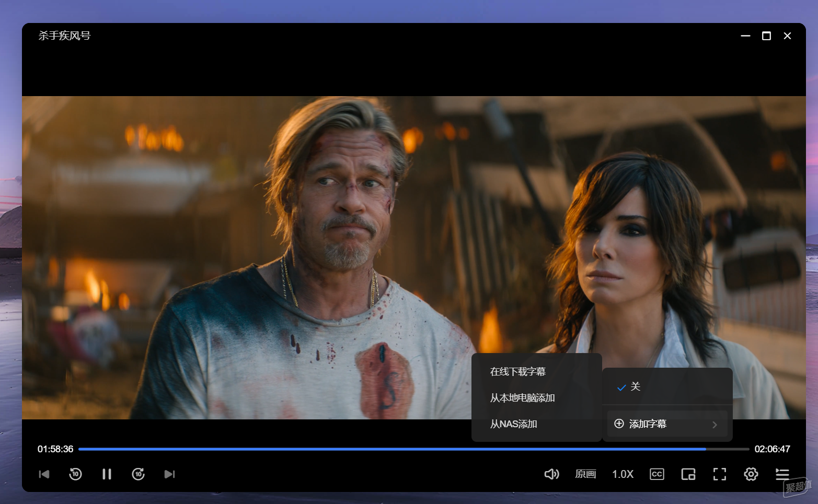This screenshot has height=504, width=818.
Task: Mute the volume speaker icon
Action: [x=551, y=474]
